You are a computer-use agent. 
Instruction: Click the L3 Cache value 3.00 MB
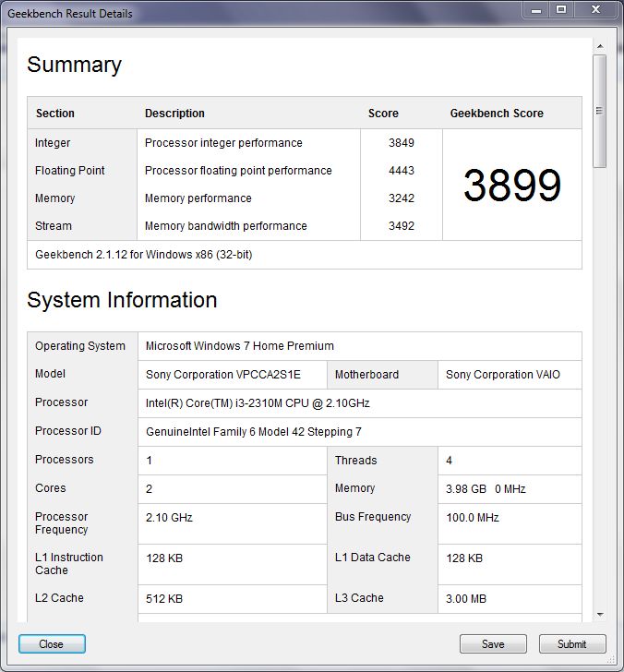coord(466,599)
